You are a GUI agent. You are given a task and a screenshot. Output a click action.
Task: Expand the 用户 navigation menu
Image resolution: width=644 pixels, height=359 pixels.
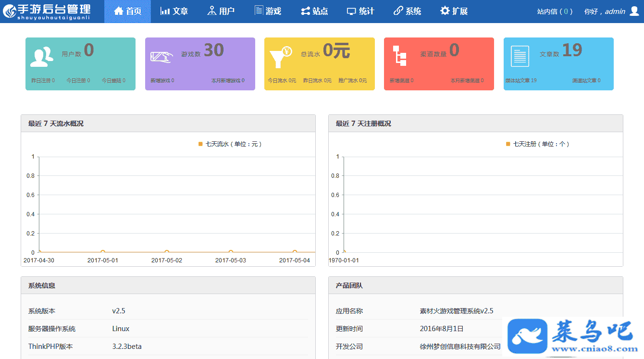221,11
